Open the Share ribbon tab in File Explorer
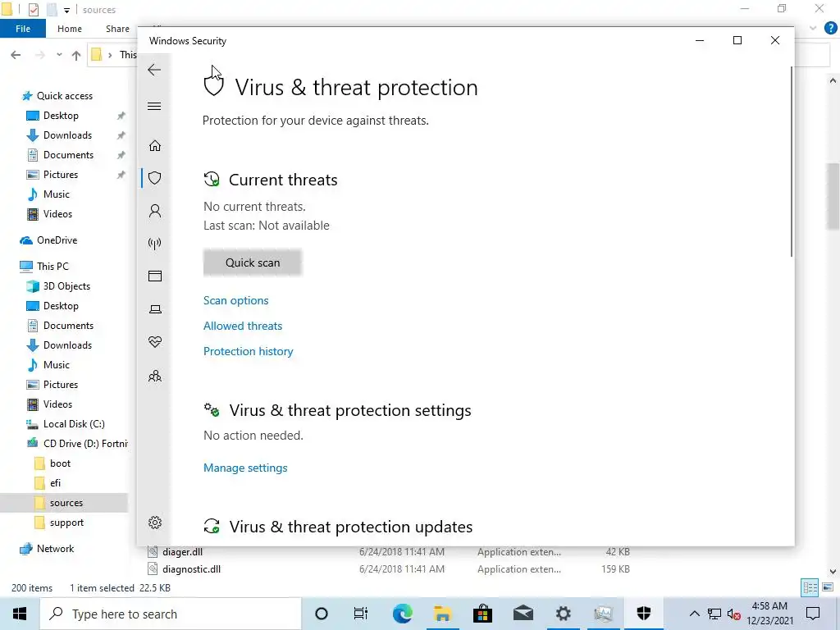840x630 pixels. coord(117,29)
